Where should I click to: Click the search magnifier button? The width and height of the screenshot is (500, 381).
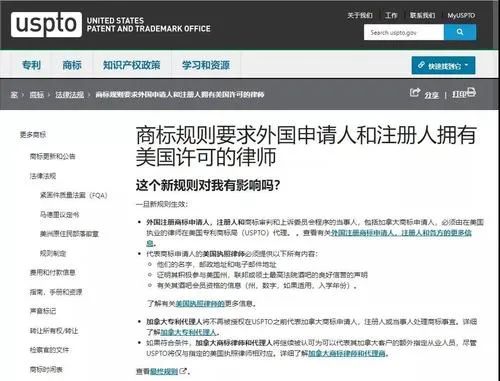460,32
